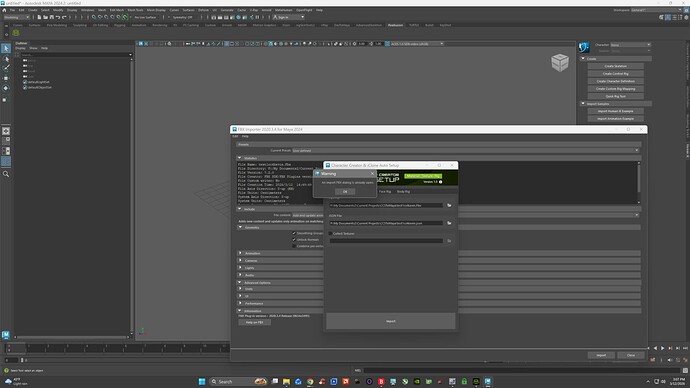The image size is (690, 388).
Task: Enable the Collect Textures checkbox
Action: (330, 234)
